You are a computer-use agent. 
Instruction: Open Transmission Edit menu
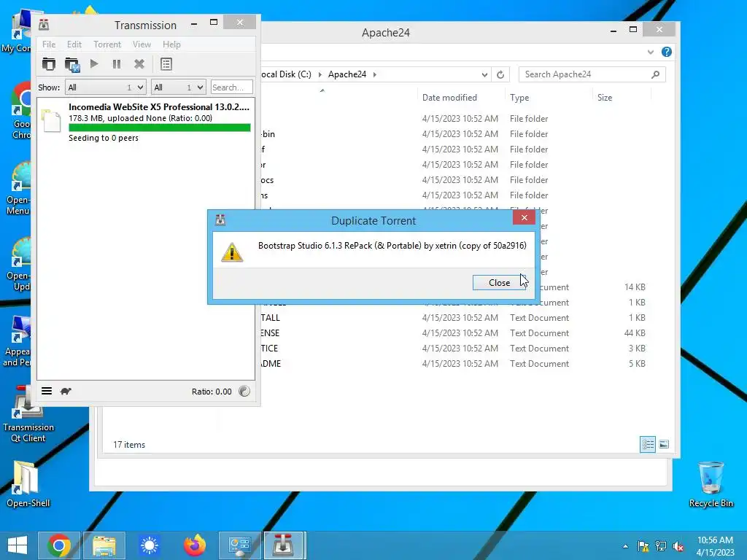click(74, 44)
